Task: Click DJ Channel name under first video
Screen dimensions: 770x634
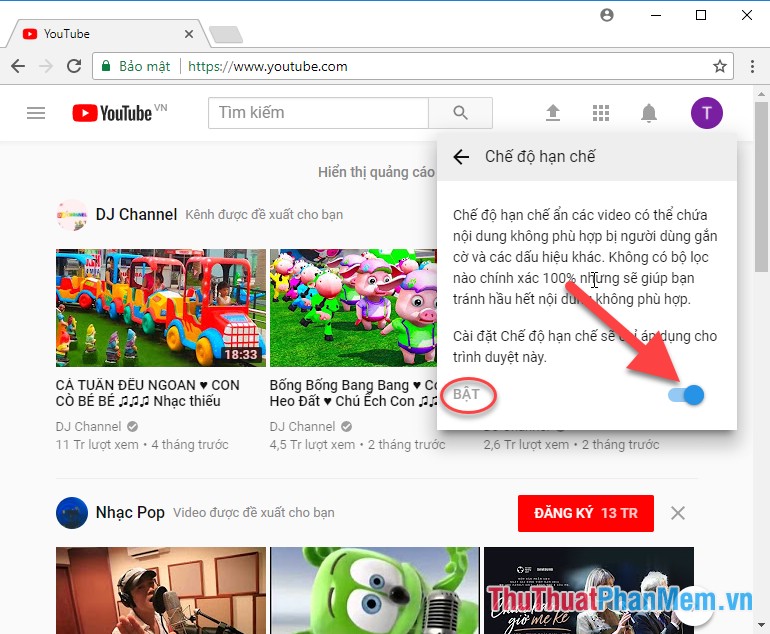Action: point(88,426)
